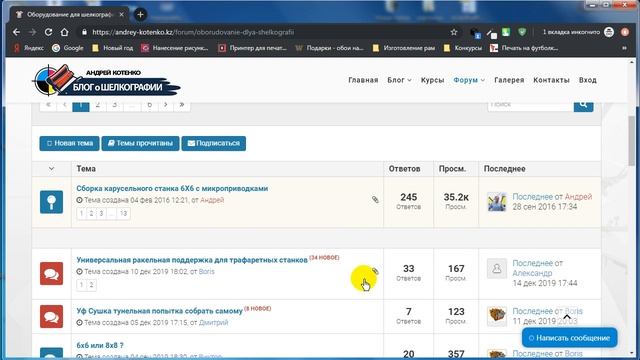Image resolution: width=640 pixels, height=360 pixels.
Task: Open Новый год bookmarks folder
Action: [113, 48]
